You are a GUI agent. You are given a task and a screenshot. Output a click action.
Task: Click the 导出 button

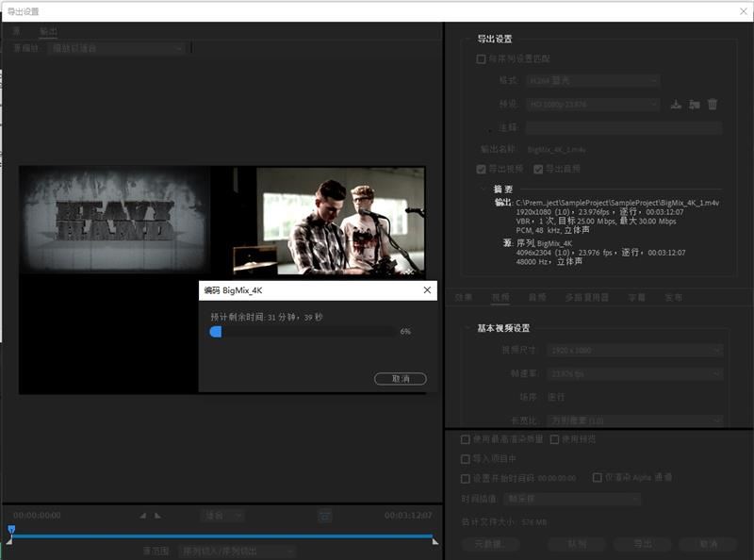[643, 544]
